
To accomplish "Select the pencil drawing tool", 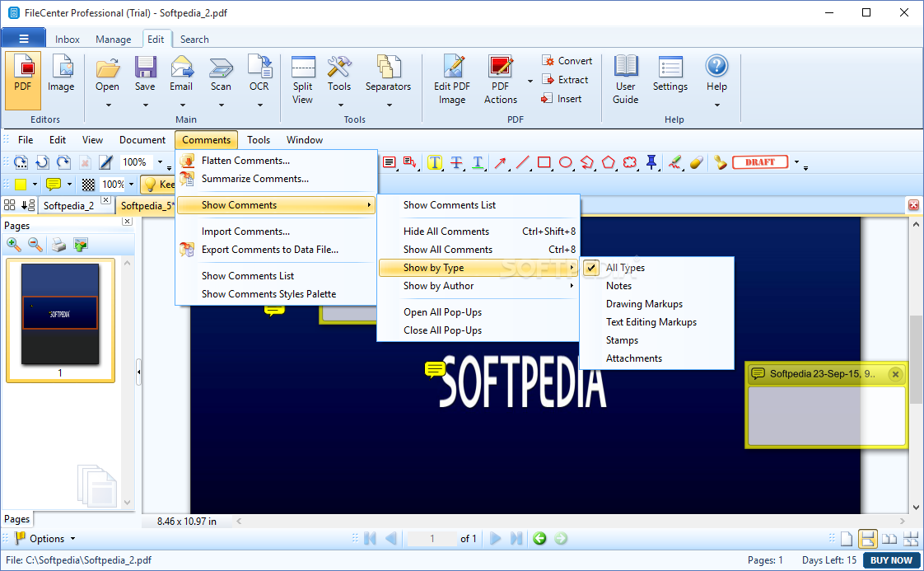I will pyautogui.click(x=675, y=162).
